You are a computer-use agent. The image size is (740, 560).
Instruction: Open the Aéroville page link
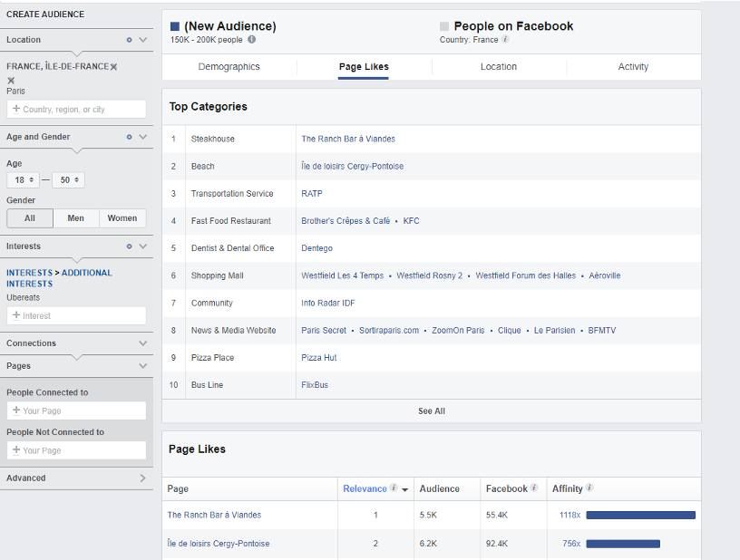click(605, 275)
